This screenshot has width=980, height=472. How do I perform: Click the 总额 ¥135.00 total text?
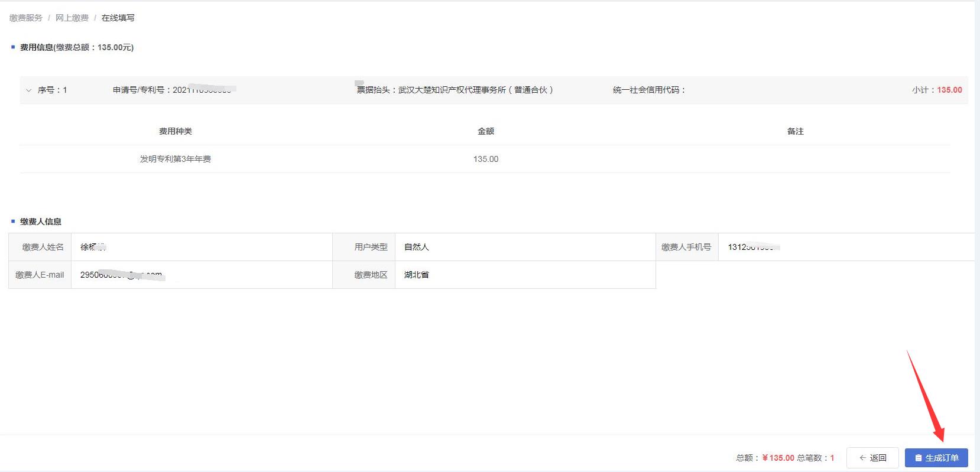point(765,458)
